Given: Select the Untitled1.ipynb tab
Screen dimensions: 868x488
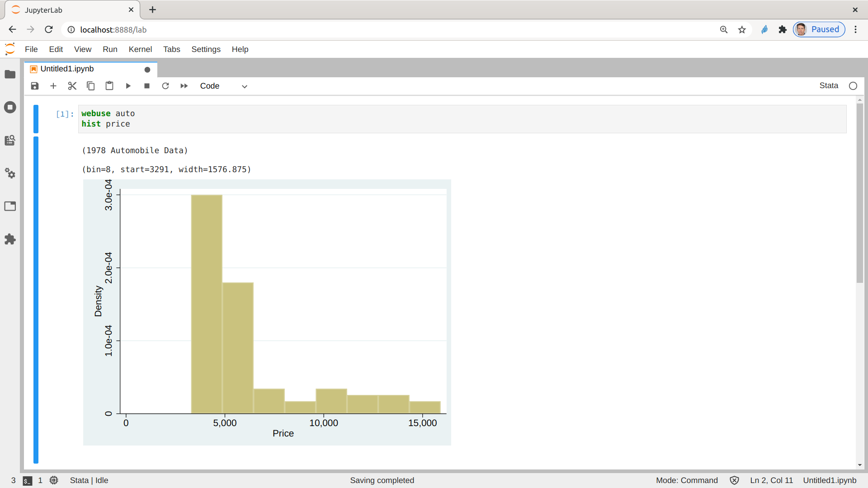Looking at the screenshot, I should (x=68, y=69).
